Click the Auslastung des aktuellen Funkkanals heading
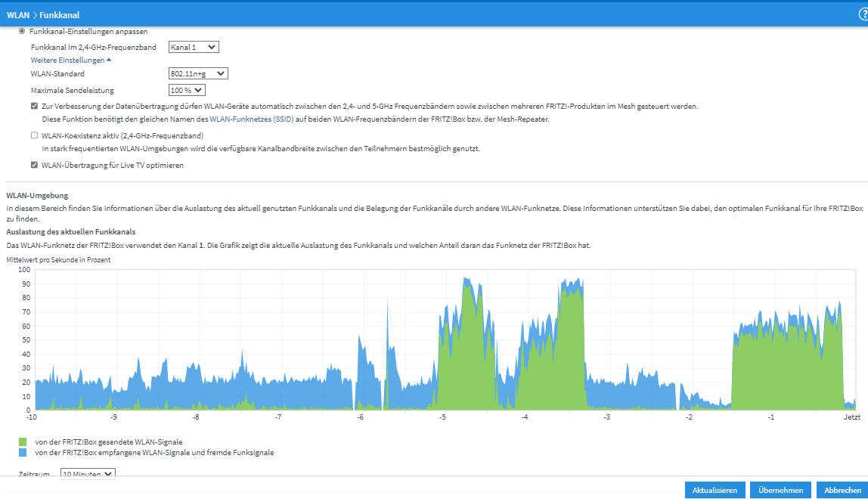868x499 pixels. [x=71, y=231]
